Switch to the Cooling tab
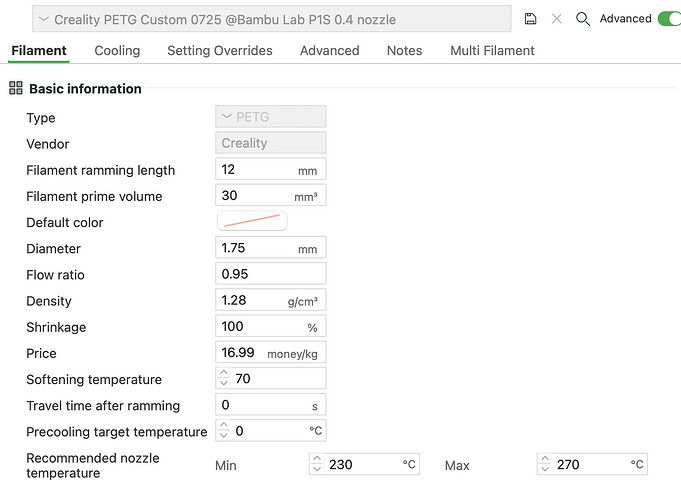This screenshot has width=681, height=500. (117, 50)
